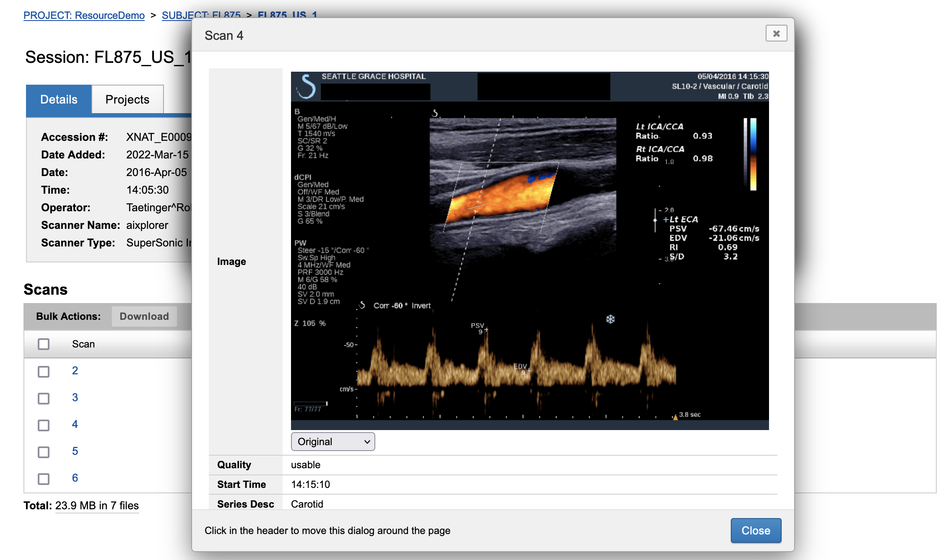951x560 pixels.
Task: Click the X icon in Scan 4 dialog header
Action: pos(776,34)
